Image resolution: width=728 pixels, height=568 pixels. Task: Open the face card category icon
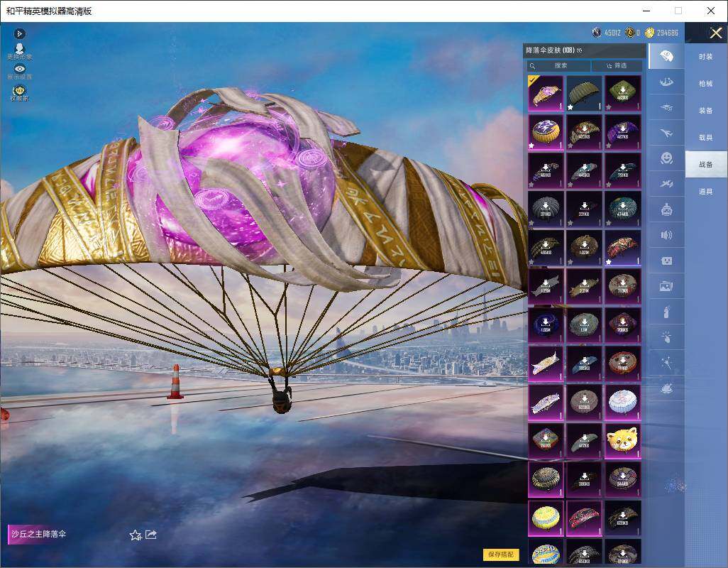[x=666, y=261]
